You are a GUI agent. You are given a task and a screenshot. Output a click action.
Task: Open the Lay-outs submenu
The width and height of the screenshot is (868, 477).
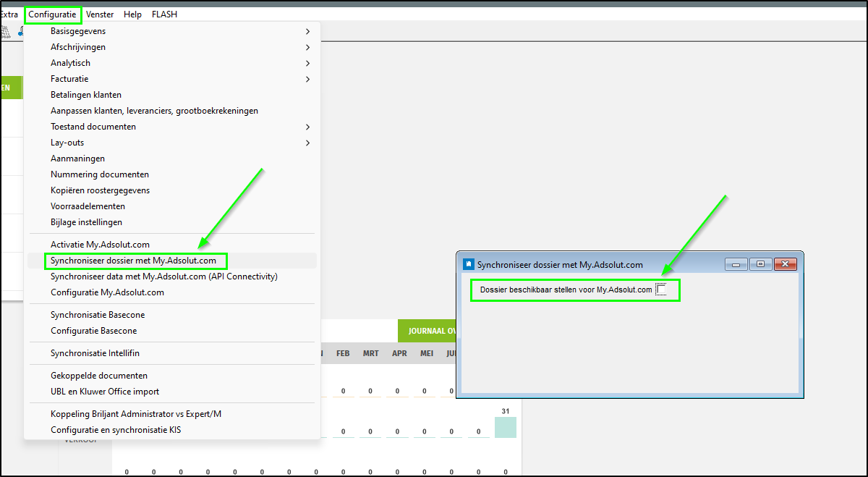(x=67, y=143)
